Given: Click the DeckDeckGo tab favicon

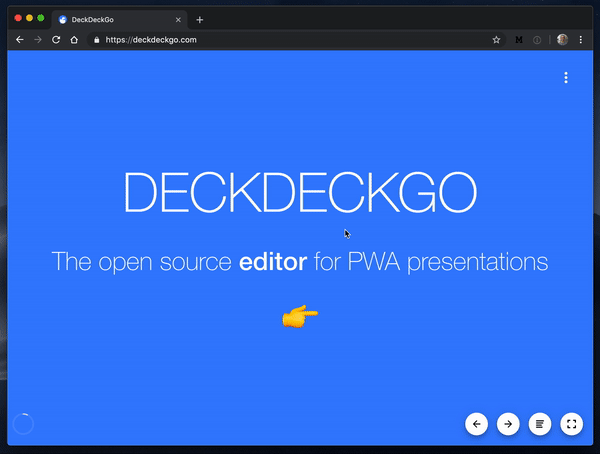Looking at the screenshot, I should [x=63, y=20].
